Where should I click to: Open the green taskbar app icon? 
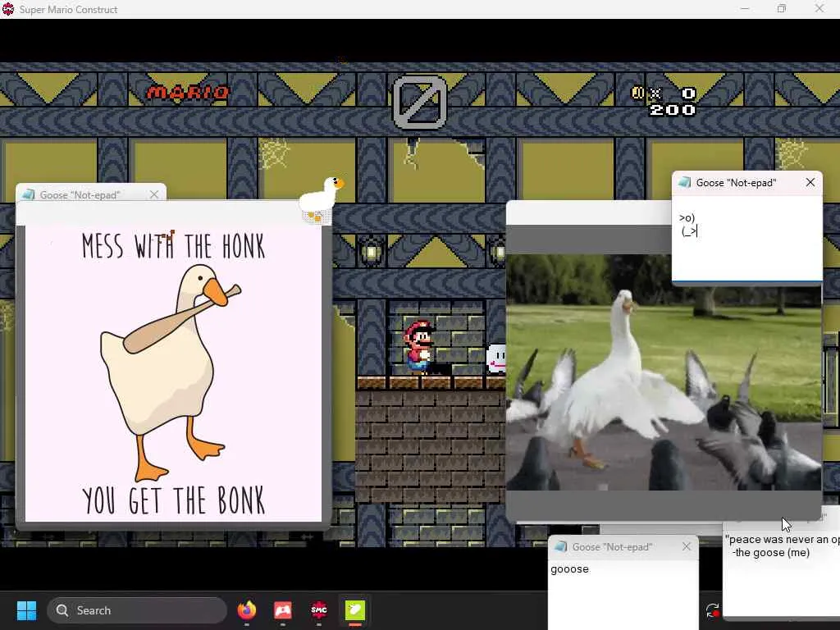pos(354,609)
